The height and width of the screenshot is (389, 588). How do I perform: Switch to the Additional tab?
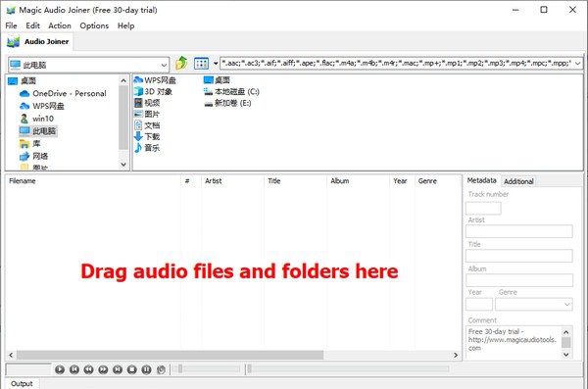(x=518, y=181)
